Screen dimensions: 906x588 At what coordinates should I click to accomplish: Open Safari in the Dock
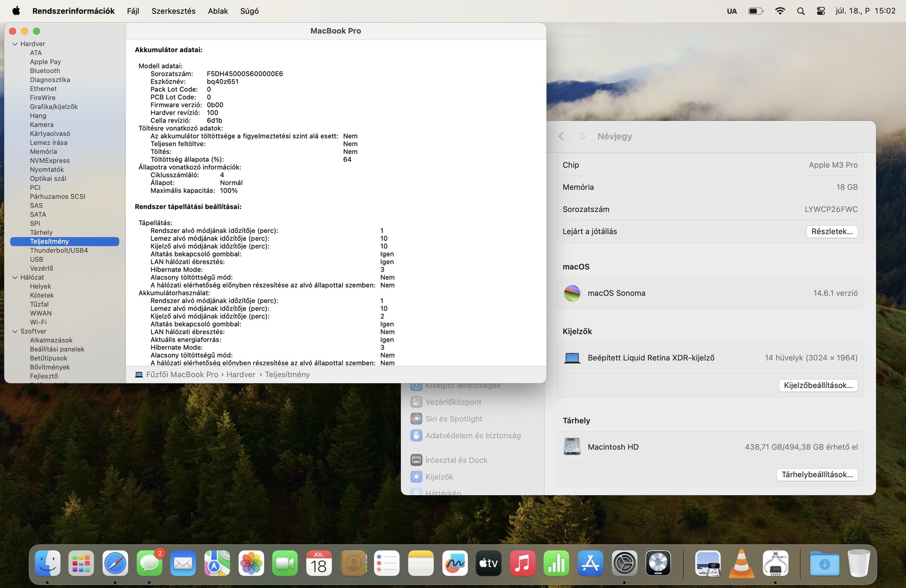click(x=115, y=563)
